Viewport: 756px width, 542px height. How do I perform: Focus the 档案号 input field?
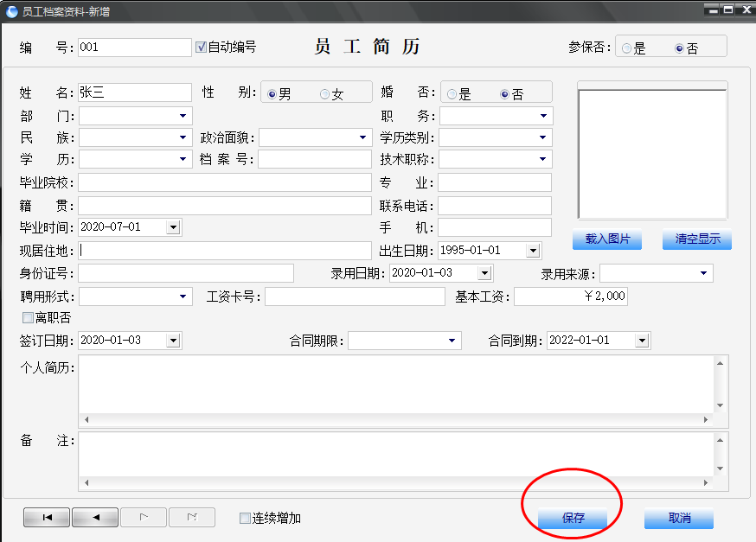[315, 159]
